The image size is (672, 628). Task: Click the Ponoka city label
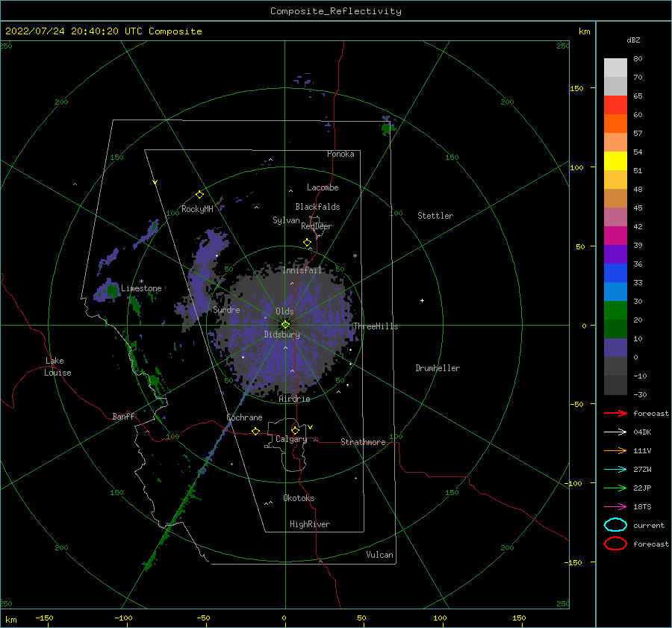[340, 154]
